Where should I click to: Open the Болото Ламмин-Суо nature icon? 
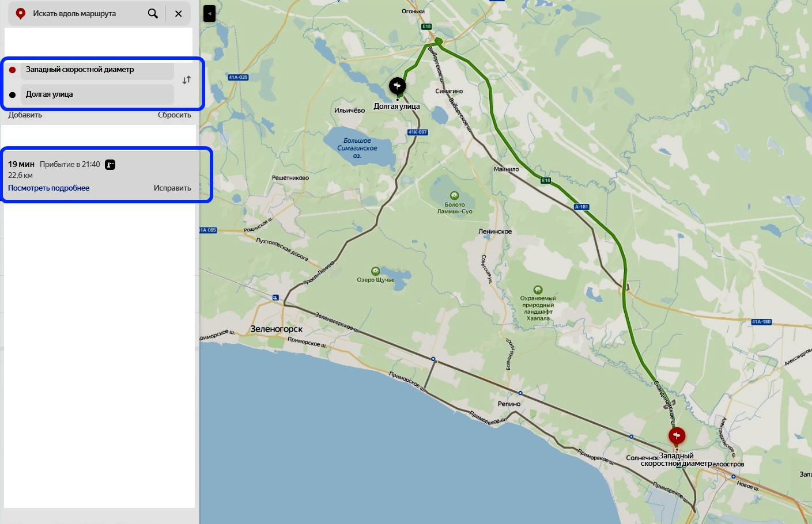point(454,196)
